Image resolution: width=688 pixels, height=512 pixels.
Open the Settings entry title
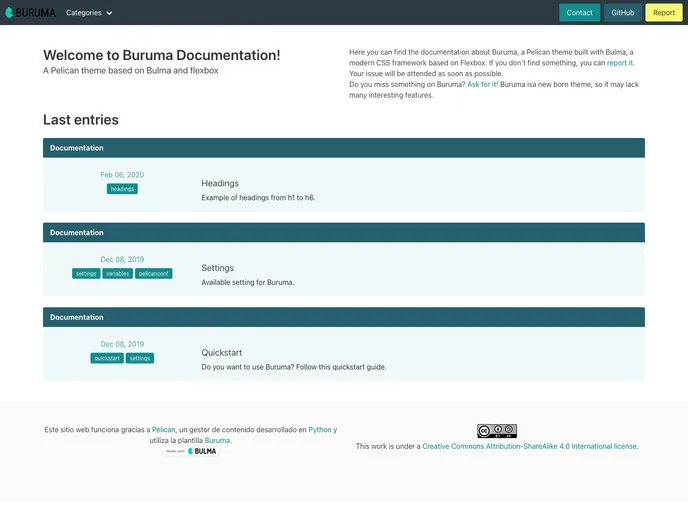pyautogui.click(x=217, y=268)
